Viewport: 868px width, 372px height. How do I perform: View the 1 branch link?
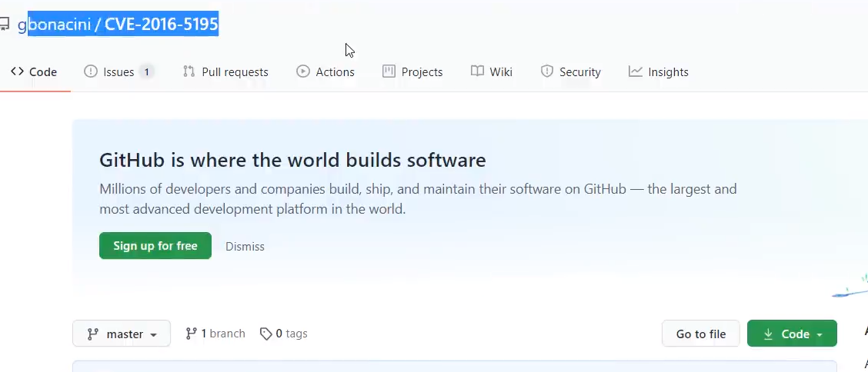[x=215, y=334]
